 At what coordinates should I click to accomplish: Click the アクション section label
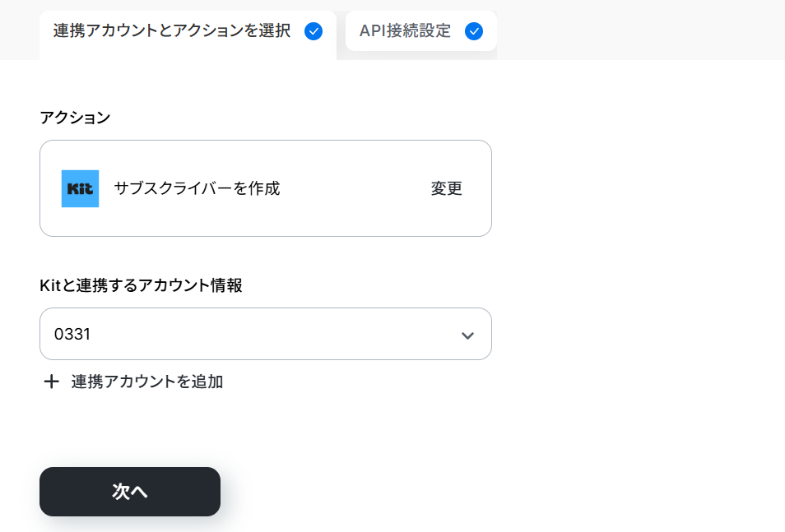pyautogui.click(x=75, y=118)
